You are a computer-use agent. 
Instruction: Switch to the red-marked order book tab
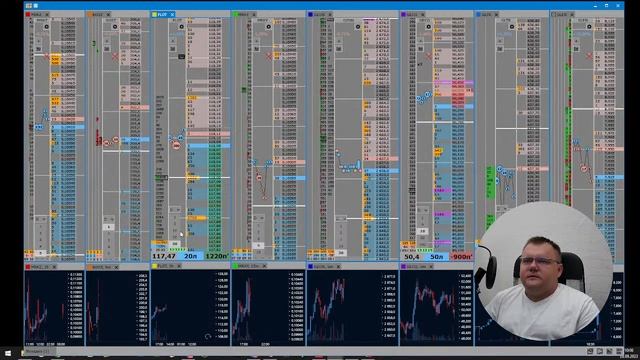point(38,14)
